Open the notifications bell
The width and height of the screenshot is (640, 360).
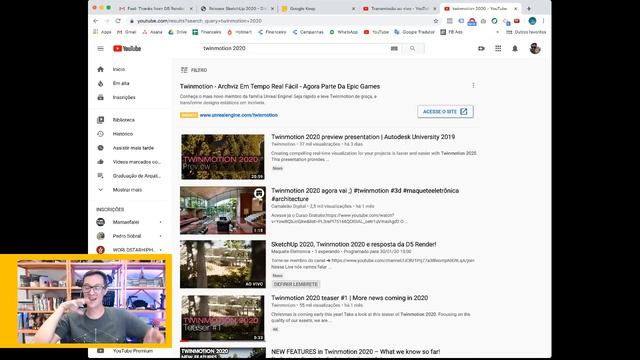pos(515,49)
